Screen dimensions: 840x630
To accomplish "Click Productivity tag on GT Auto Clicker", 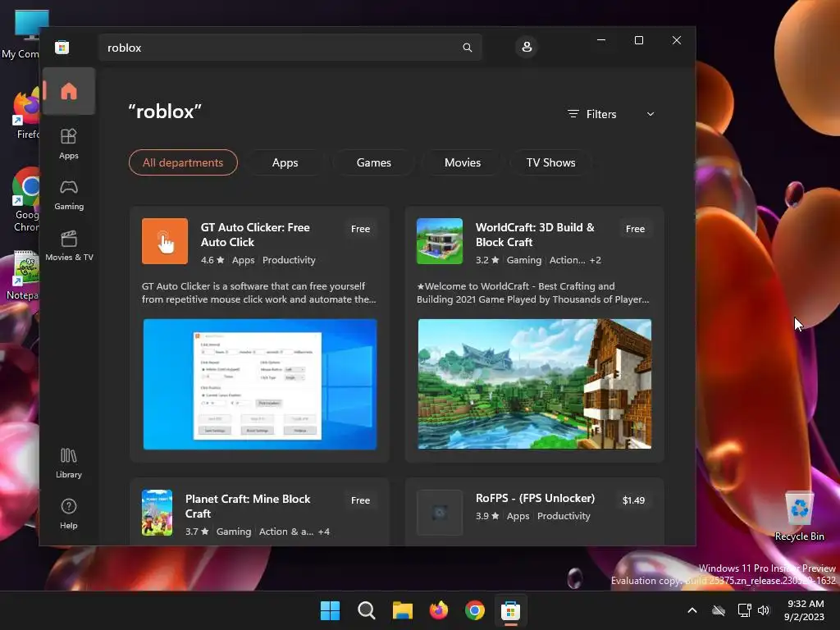I will pos(289,260).
